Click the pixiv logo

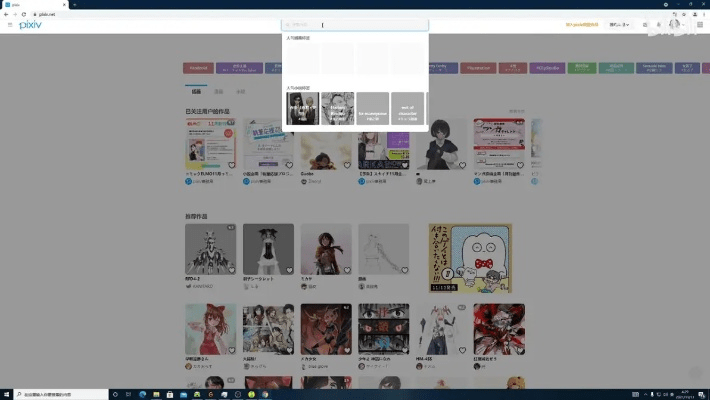(x=30, y=24)
